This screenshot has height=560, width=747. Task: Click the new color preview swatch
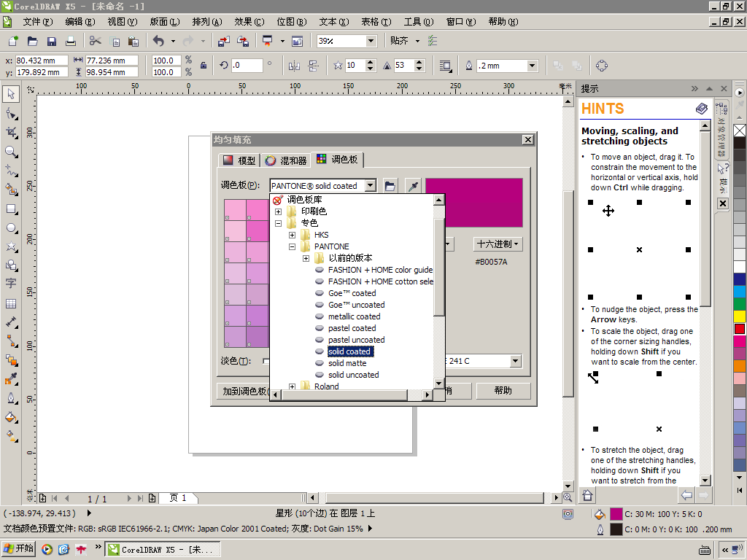pos(474,203)
